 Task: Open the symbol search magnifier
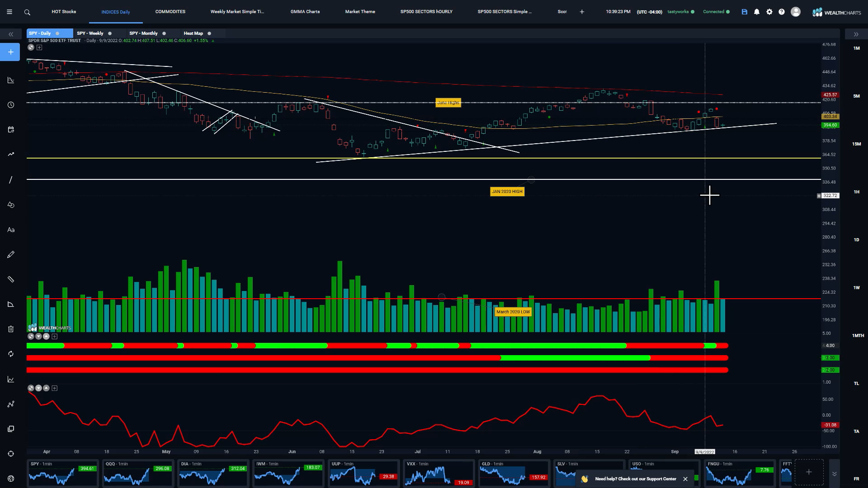(27, 12)
